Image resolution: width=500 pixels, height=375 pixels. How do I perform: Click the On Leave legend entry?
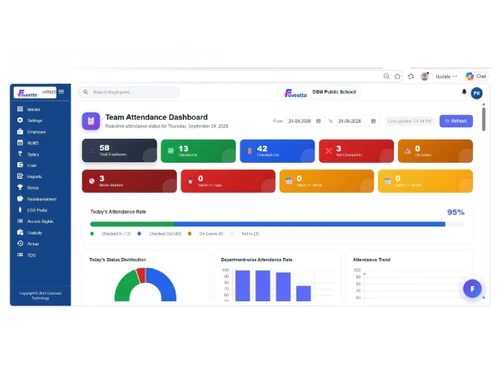tap(206, 234)
